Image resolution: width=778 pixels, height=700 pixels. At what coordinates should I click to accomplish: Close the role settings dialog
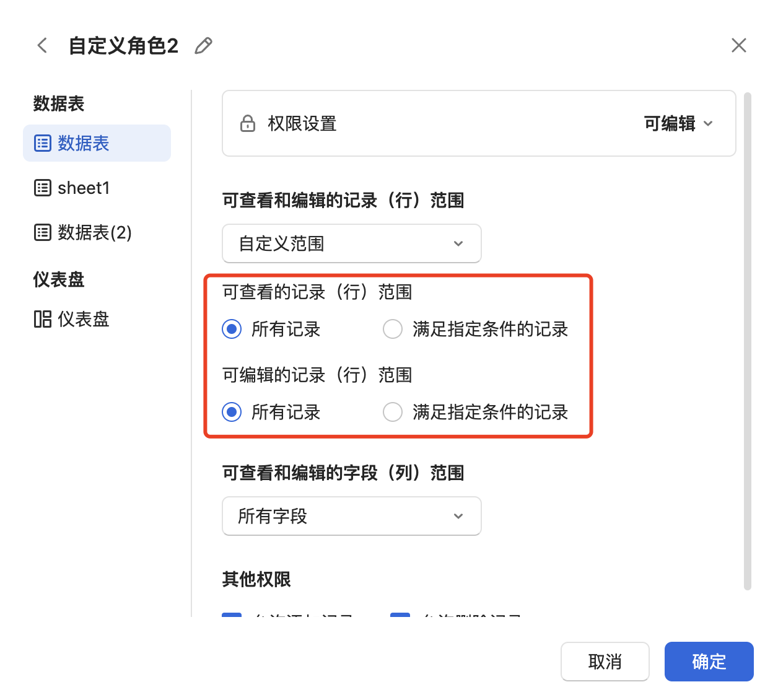[738, 45]
